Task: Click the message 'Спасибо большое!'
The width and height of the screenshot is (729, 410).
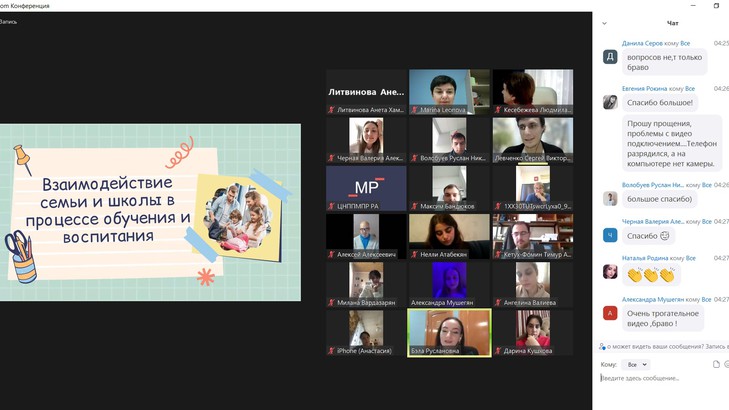Action: (660, 103)
